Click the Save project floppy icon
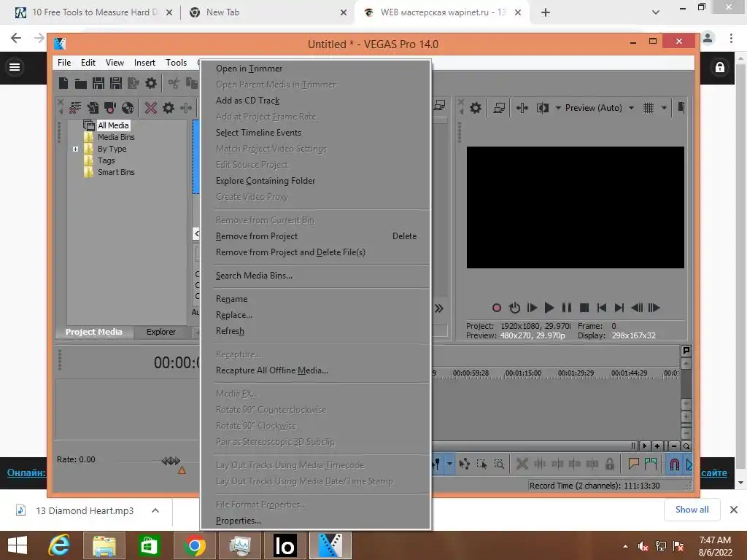The height and width of the screenshot is (560, 747). click(98, 83)
